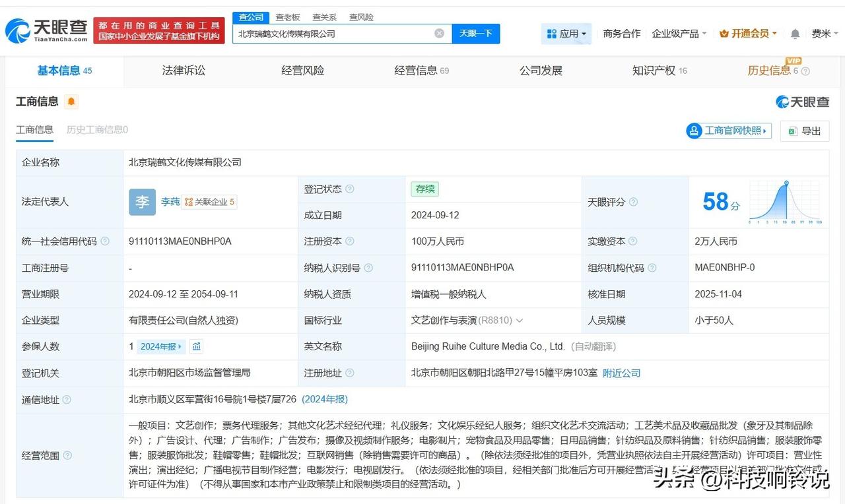845x504 pixels.
Task: Click the 纳税人资质 value 增值税一般纳税人
Action: [448, 294]
